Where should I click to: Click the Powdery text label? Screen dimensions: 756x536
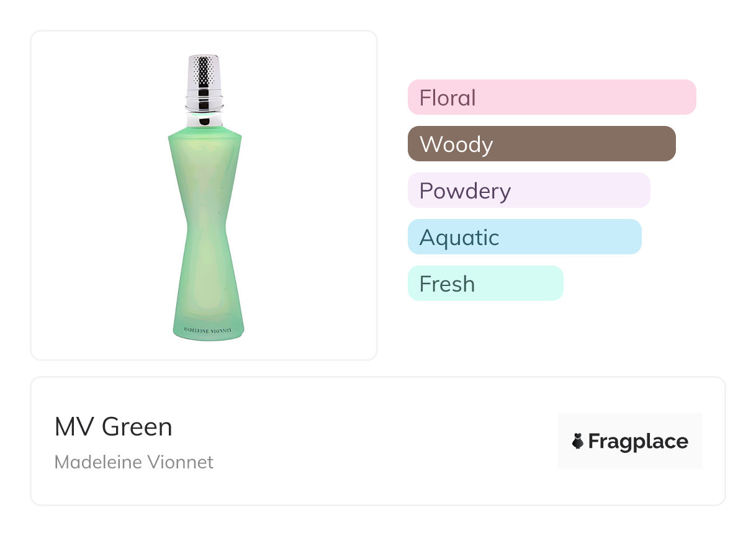[x=465, y=191]
